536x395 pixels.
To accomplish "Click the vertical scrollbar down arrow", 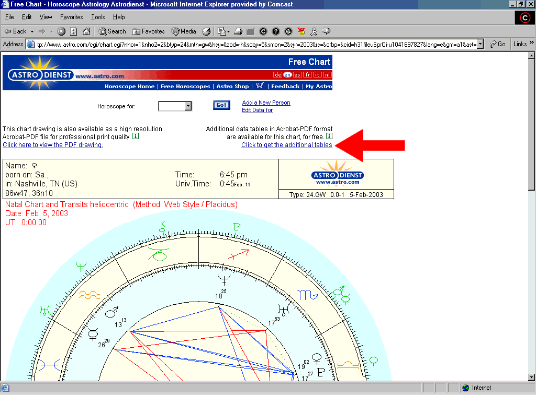I will point(531,377).
